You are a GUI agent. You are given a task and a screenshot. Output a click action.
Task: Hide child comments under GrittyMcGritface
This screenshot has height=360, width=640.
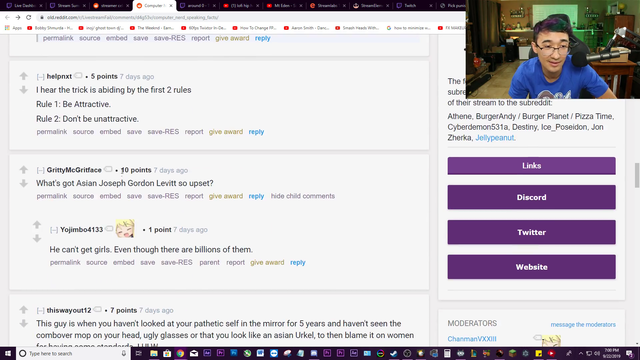(x=303, y=196)
